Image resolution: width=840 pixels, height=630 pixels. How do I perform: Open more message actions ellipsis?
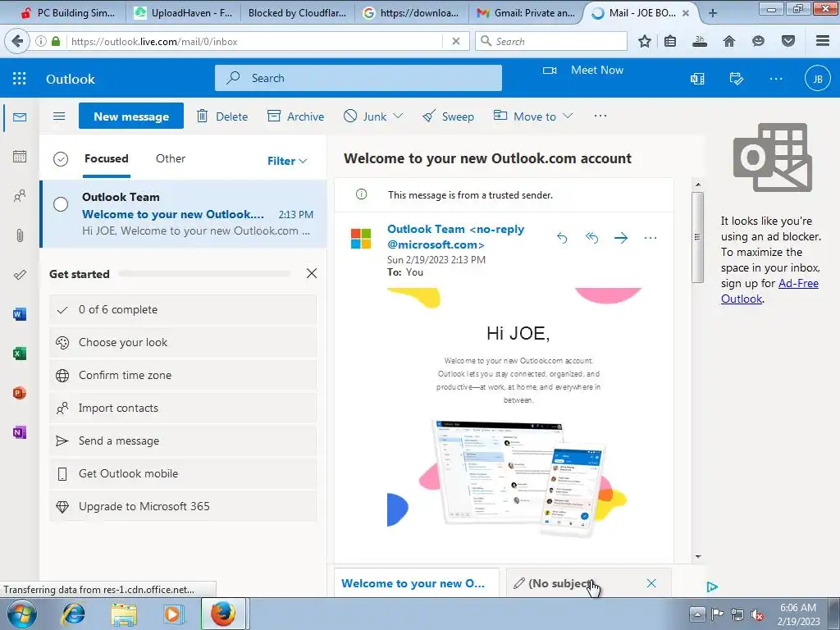[651, 238]
